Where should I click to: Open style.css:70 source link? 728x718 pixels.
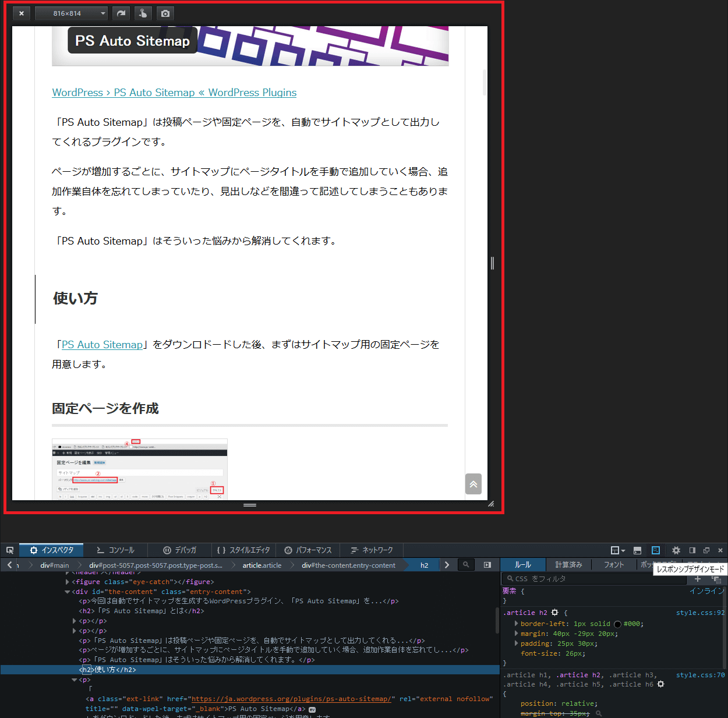pos(700,675)
